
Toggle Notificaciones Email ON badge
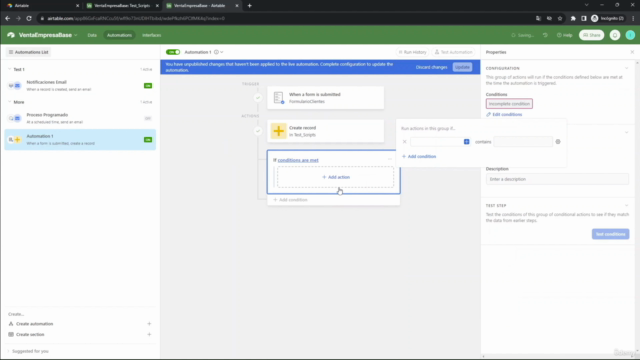pos(148,86)
